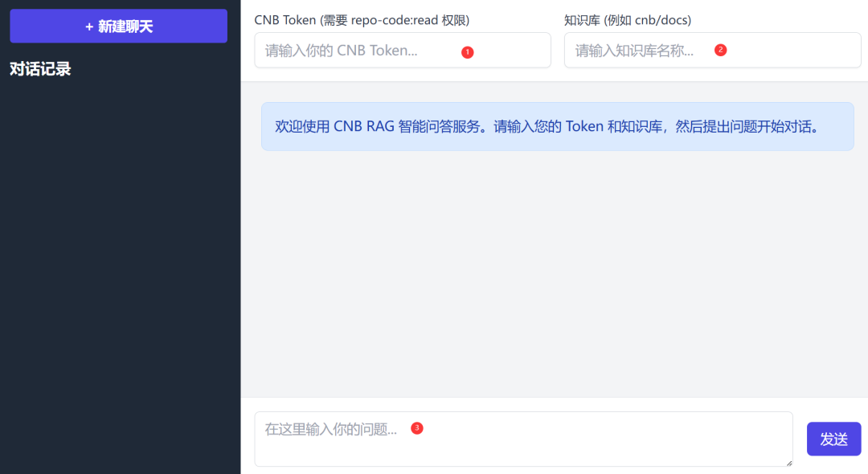Focus the 知识库 name input field

click(712, 51)
